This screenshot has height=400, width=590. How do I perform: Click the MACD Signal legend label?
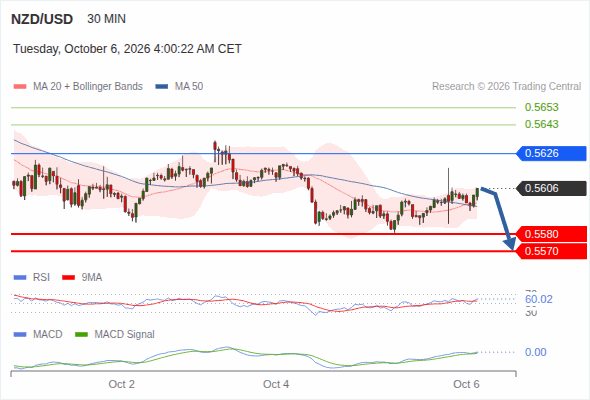click(125, 335)
